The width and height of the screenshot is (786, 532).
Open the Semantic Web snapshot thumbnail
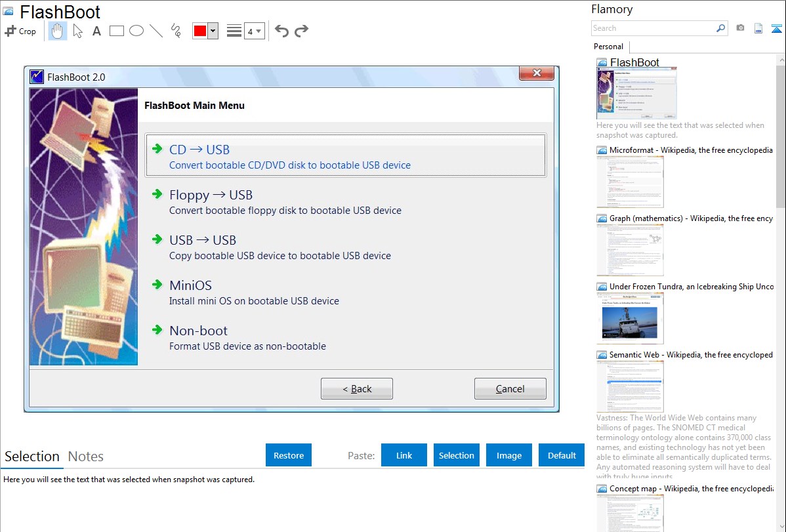(630, 386)
